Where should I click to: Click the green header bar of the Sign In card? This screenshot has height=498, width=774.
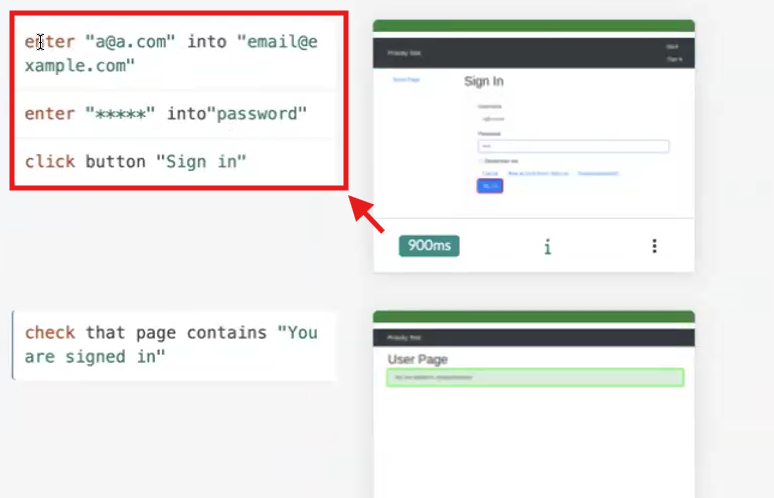coord(533,25)
